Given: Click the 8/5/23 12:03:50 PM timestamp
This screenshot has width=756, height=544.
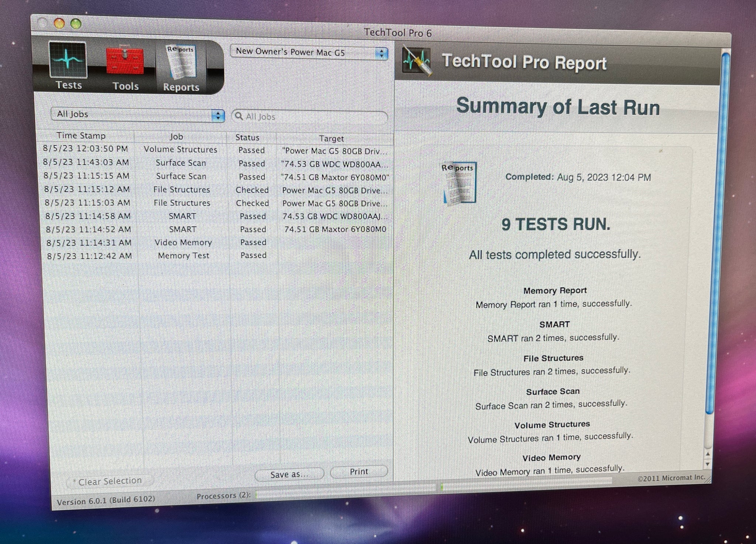Looking at the screenshot, I should coord(85,148).
